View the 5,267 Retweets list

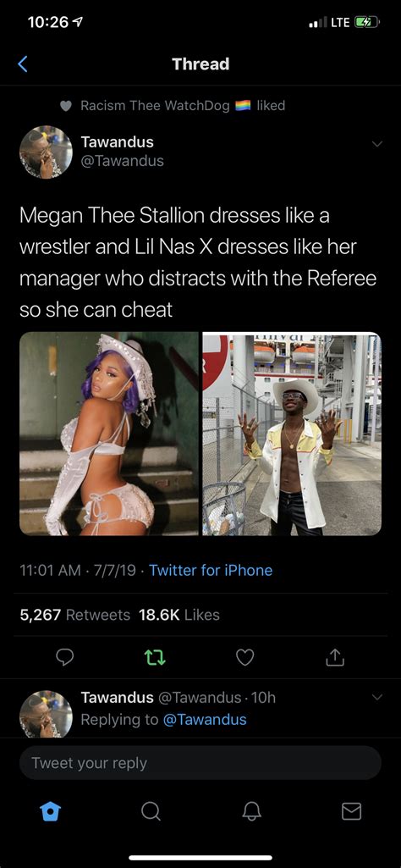75,615
